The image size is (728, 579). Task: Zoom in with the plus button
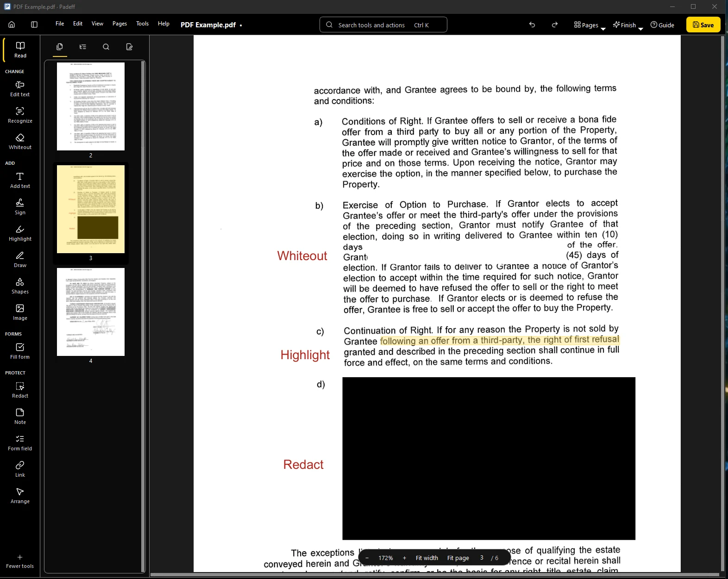404,558
